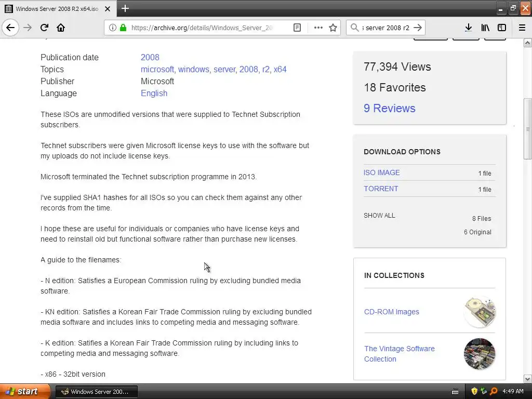Screen dimensions: 532x399
Task: Open the 9 Reviews link
Action: pyautogui.click(x=390, y=108)
